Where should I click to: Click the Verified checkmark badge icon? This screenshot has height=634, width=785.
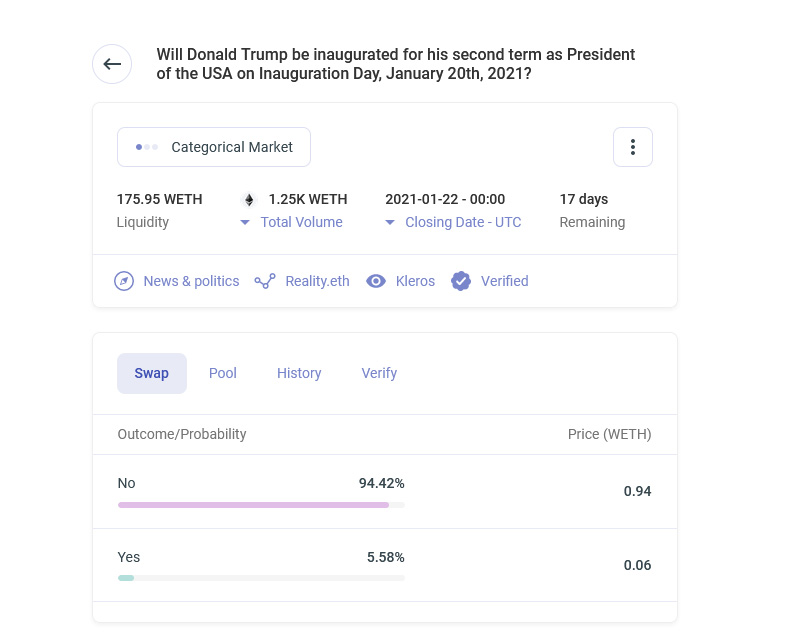coord(461,281)
